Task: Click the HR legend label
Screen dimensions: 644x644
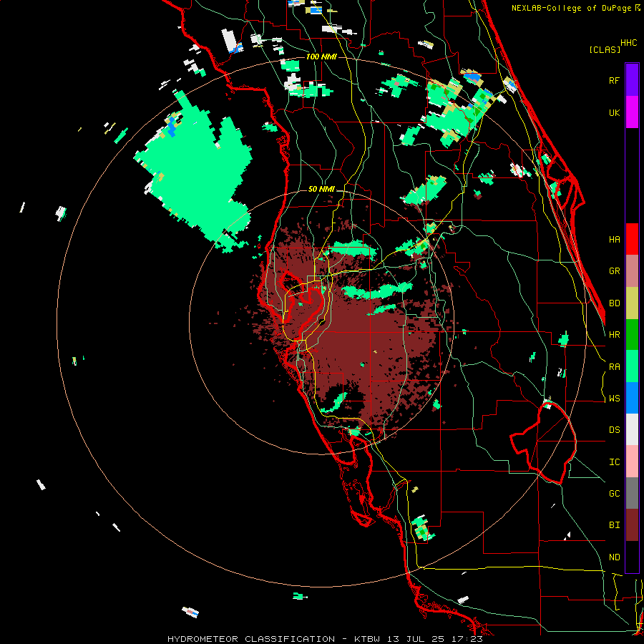Action: pos(614,335)
